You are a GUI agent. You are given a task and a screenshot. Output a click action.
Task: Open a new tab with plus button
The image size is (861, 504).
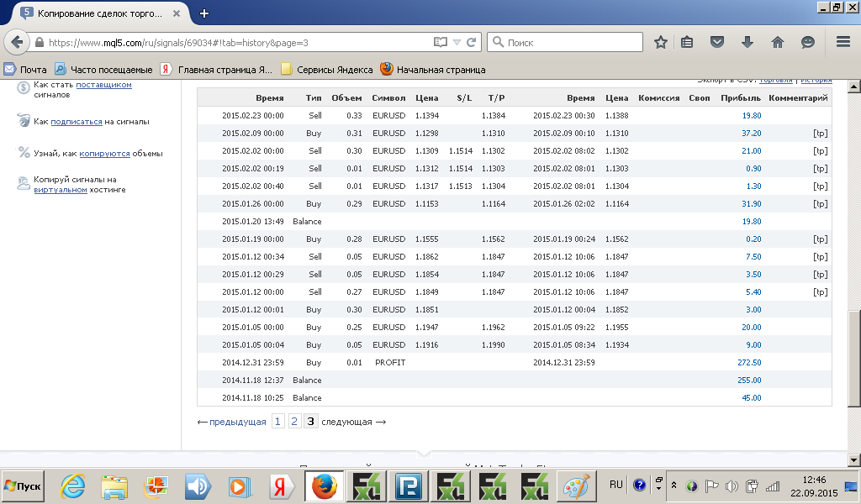click(204, 13)
